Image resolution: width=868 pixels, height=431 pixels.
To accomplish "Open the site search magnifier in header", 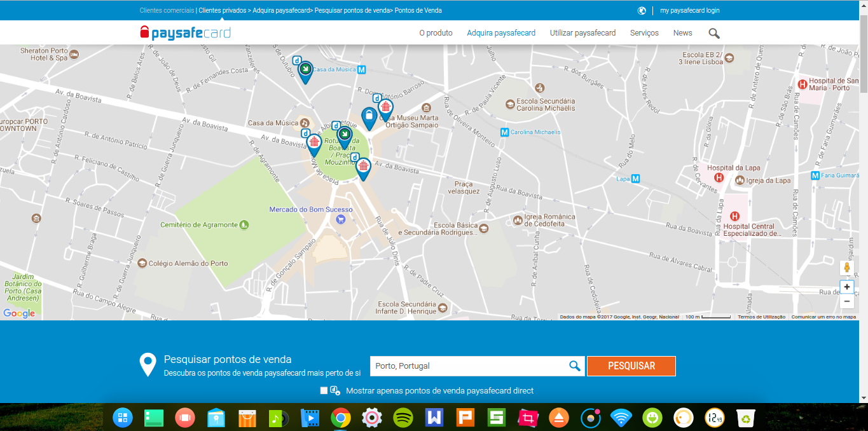I will pos(714,33).
